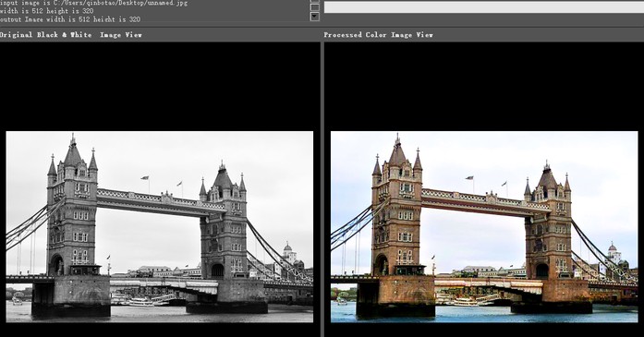
Task: Click the 'Original Black & White Image View' label
Action: point(70,35)
